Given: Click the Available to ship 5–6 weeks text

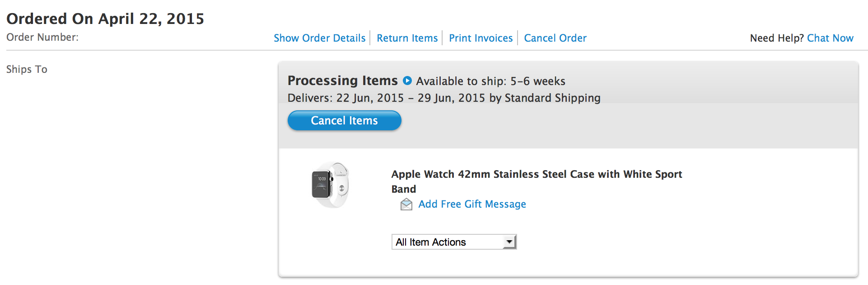Looking at the screenshot, I should coord(490,81).
